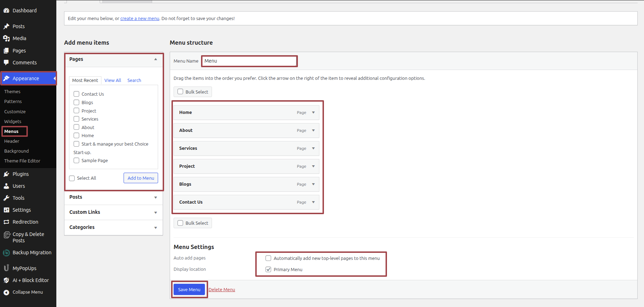Viewport: 644px width, 307px height.
Task: Expand the Custom Links section
Action: coord(156,212)
